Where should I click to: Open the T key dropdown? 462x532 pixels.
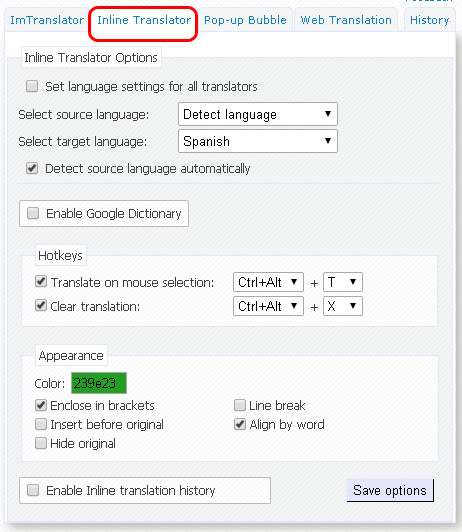pos(343,282)
